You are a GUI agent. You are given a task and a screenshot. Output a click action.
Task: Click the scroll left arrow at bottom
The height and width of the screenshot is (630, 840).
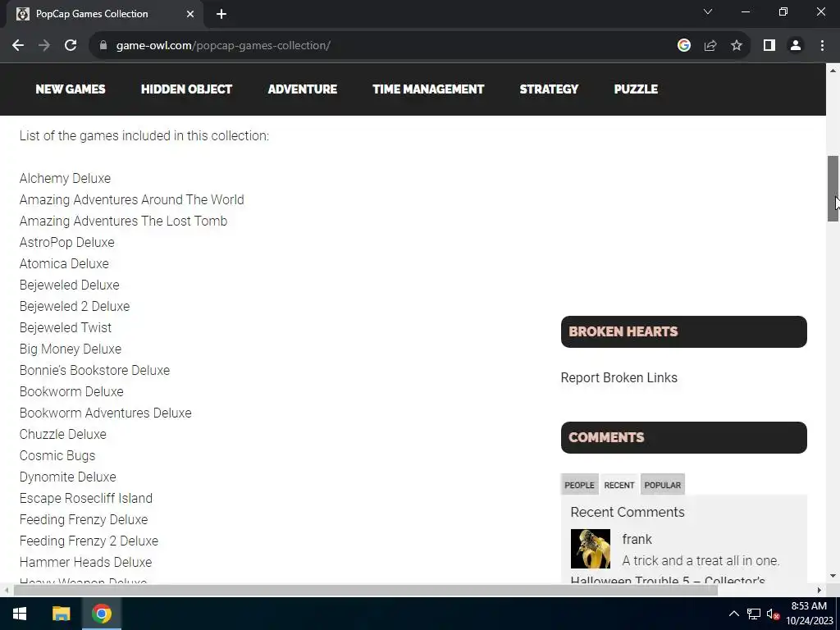point(7,591)
